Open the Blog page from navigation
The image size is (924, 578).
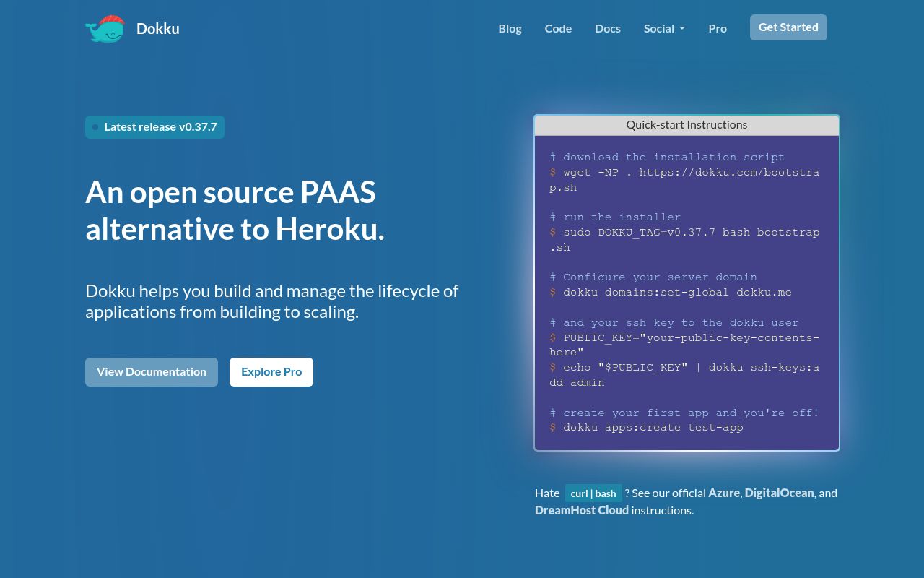[x=510, y=28]
